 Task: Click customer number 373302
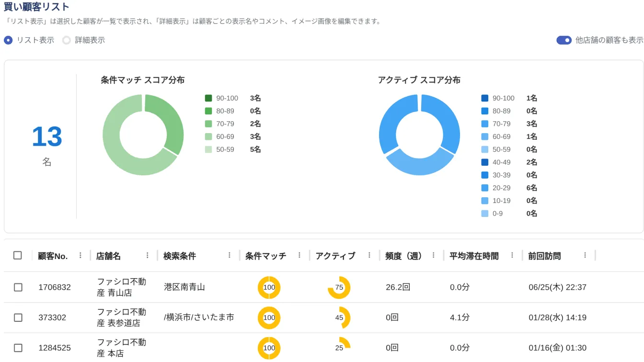pos(52,317)
